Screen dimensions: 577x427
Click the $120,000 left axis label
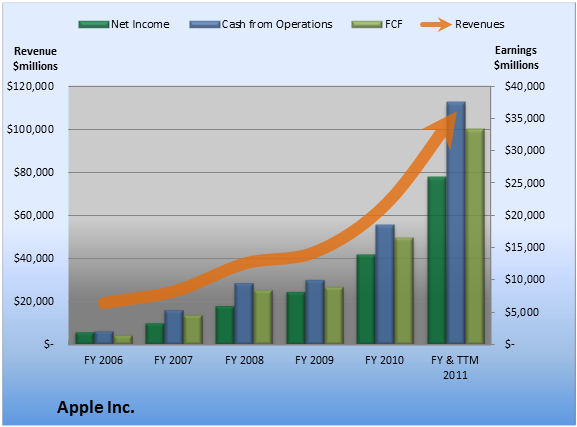[30, 86]
